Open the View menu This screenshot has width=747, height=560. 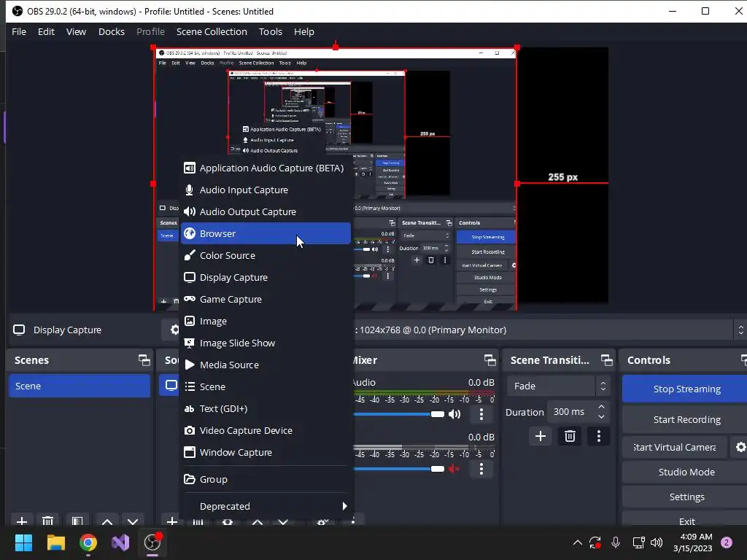tap(76, 32)
